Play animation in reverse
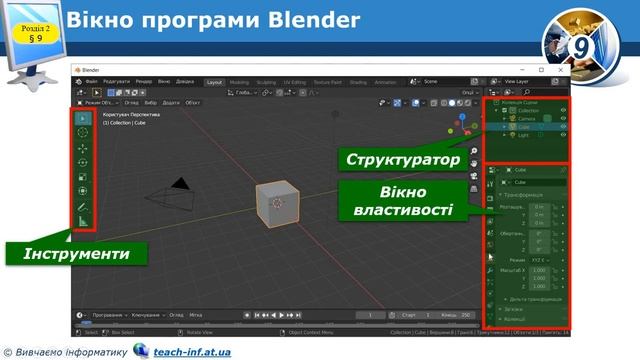This screenshot has width=640, height=360. (x=274, y=315)
